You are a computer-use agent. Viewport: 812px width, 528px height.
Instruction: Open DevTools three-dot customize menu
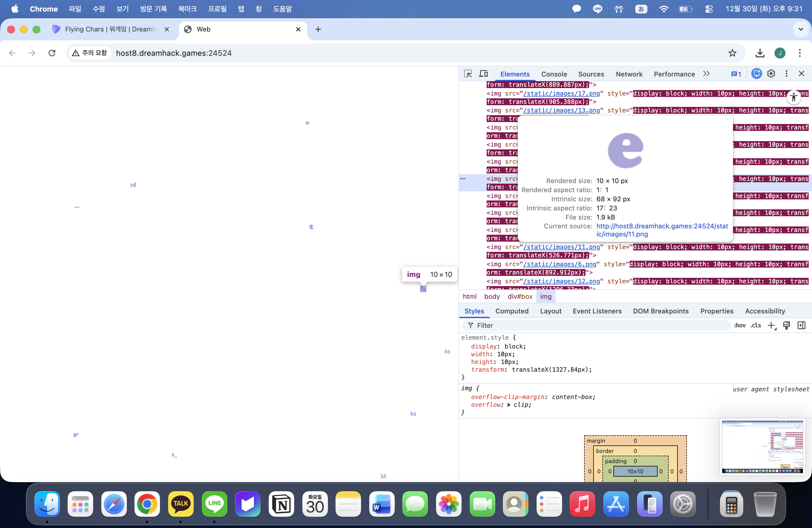(786, 74)
